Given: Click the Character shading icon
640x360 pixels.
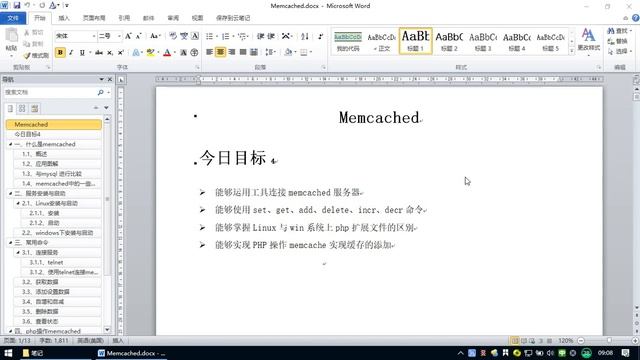Looking at the screenshot, I should (183, 52).
